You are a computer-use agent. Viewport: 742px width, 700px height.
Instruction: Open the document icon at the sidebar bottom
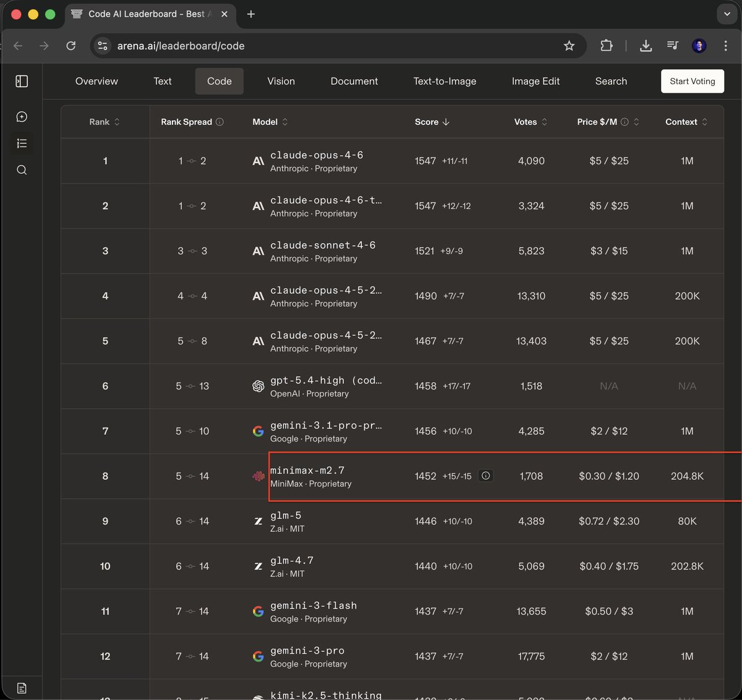pos(22,688)
